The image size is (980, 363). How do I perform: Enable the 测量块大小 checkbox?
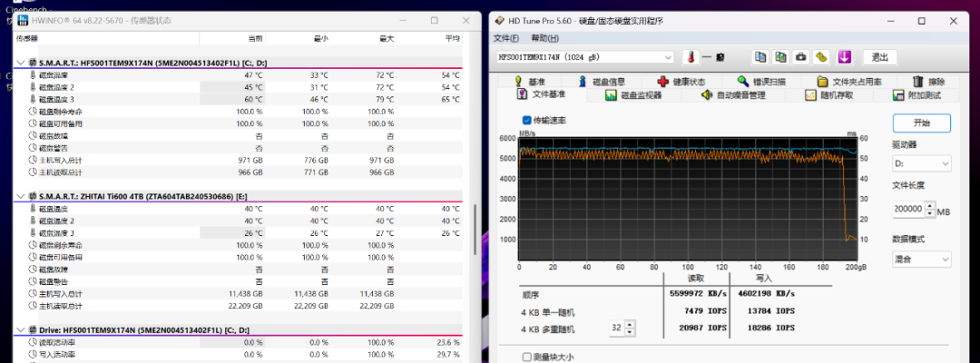point(527,358)
